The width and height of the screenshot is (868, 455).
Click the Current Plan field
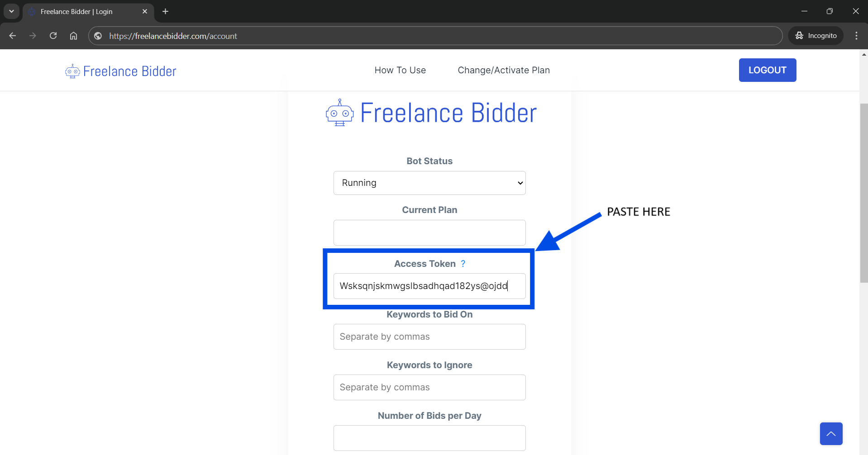(x=429, y=232)
